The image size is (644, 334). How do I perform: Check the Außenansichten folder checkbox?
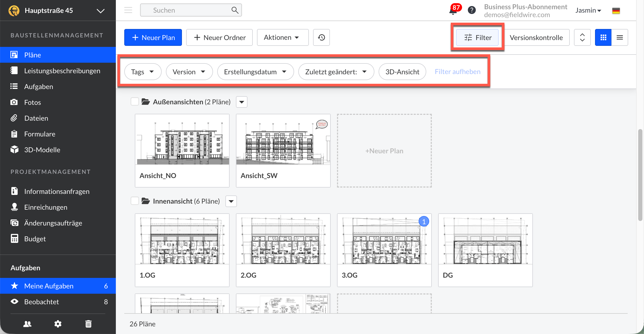click(x=135, y=102)
